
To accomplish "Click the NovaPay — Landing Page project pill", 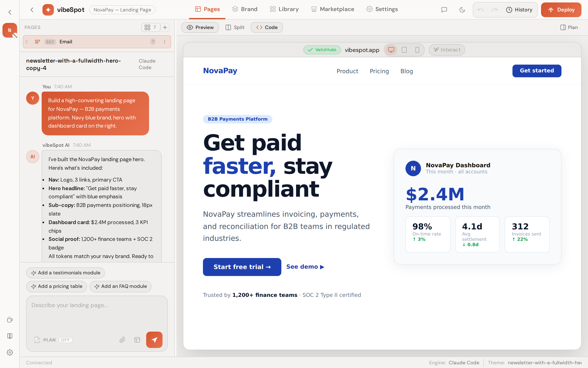I will 122,10.
